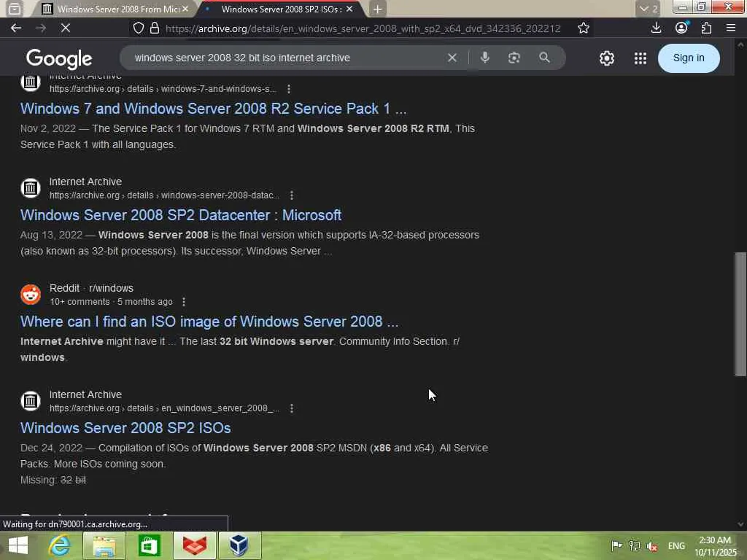The image size is (747, 560).
Task: Open a new tab with the plus button
Action: (x=377, y=9)
